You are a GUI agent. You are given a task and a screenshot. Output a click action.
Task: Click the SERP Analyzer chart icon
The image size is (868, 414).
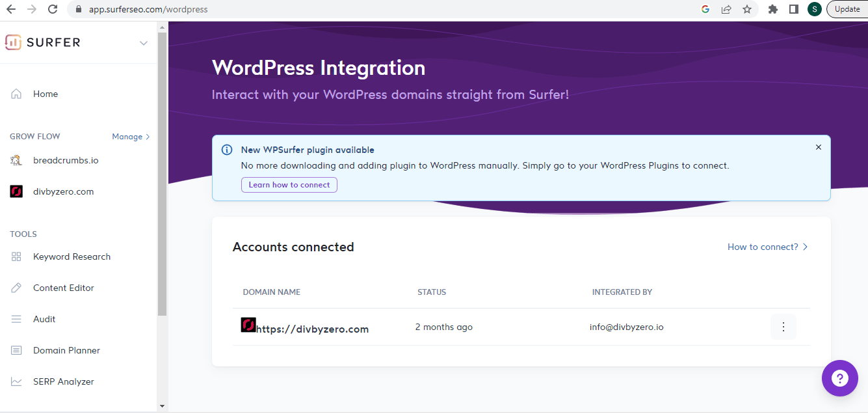point(16,381)
